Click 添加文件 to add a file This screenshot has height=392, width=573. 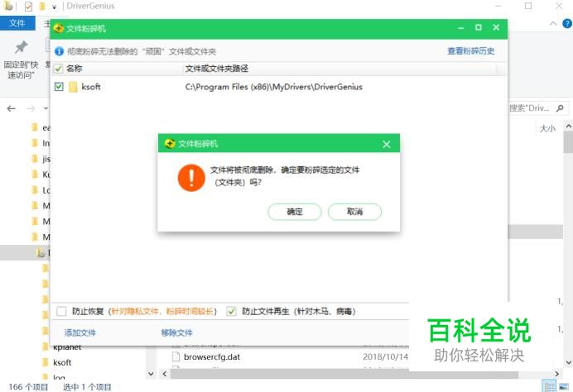(80, 332)
